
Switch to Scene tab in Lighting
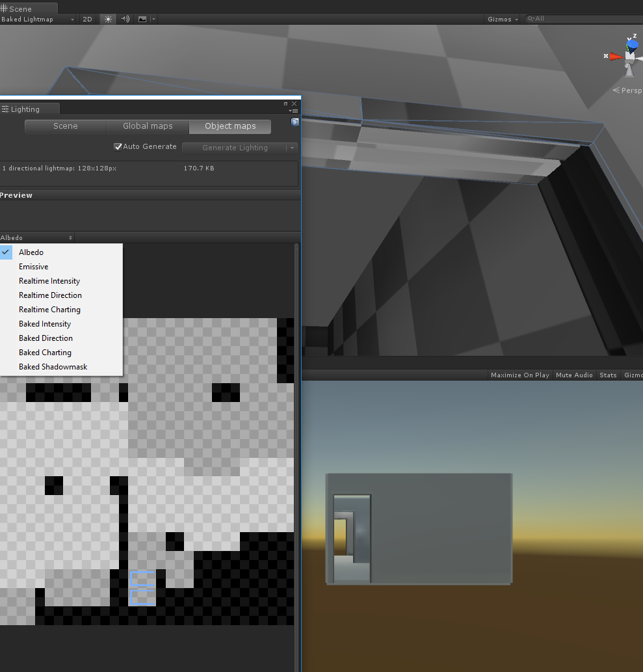(66, 126)
